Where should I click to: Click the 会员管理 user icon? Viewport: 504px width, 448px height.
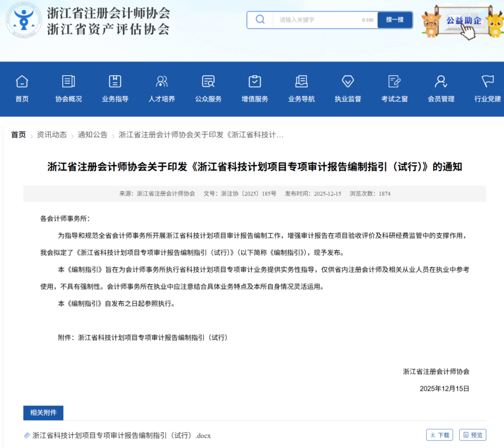(x=441, y=82)
